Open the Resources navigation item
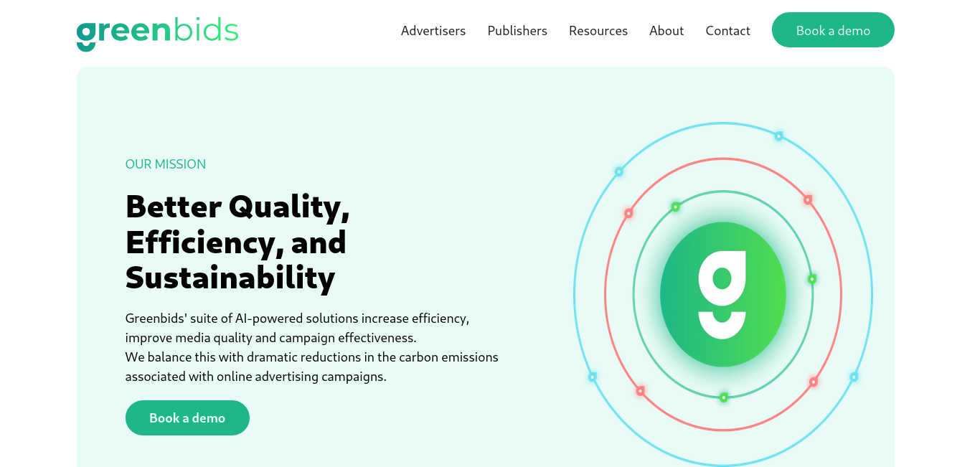This screenshot has width=980, height=467. [598, 31]
